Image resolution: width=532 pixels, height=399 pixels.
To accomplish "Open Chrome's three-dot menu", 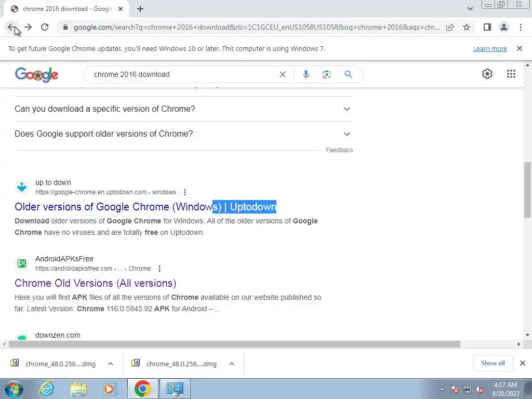I will coord(521,27).
